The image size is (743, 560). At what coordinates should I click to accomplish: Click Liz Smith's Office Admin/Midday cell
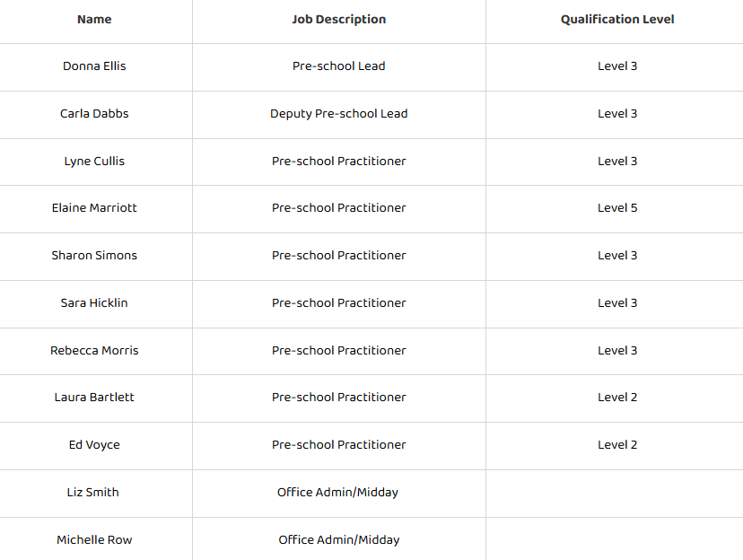point(337,493)
